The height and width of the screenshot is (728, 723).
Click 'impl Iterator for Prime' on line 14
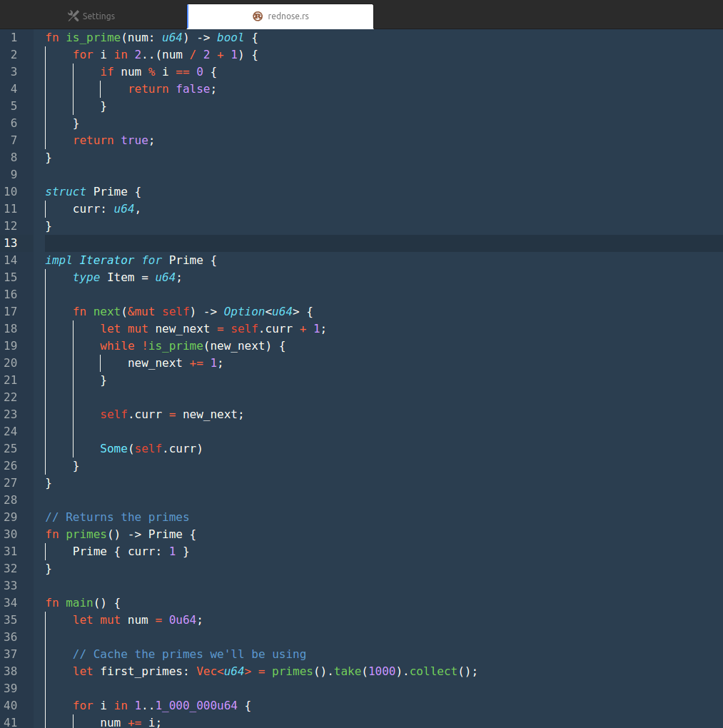[124, 261]
